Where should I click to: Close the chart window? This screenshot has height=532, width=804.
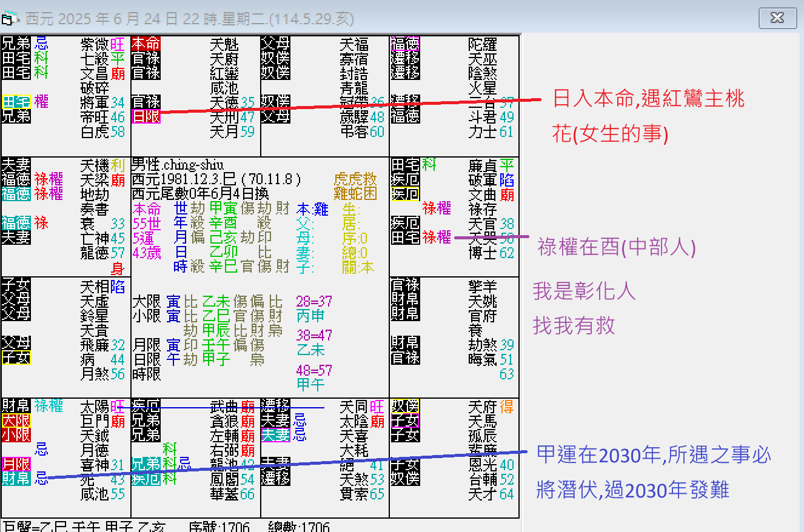(777, 18)
